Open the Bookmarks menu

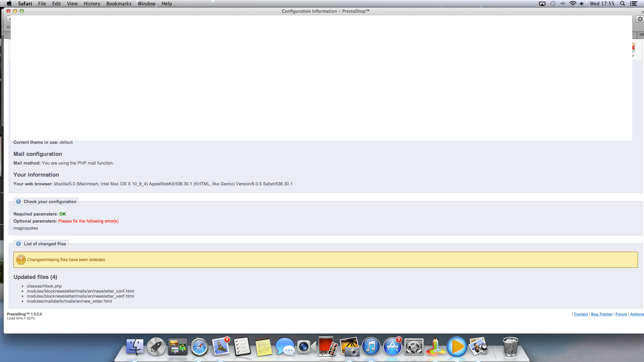(119, 4)
